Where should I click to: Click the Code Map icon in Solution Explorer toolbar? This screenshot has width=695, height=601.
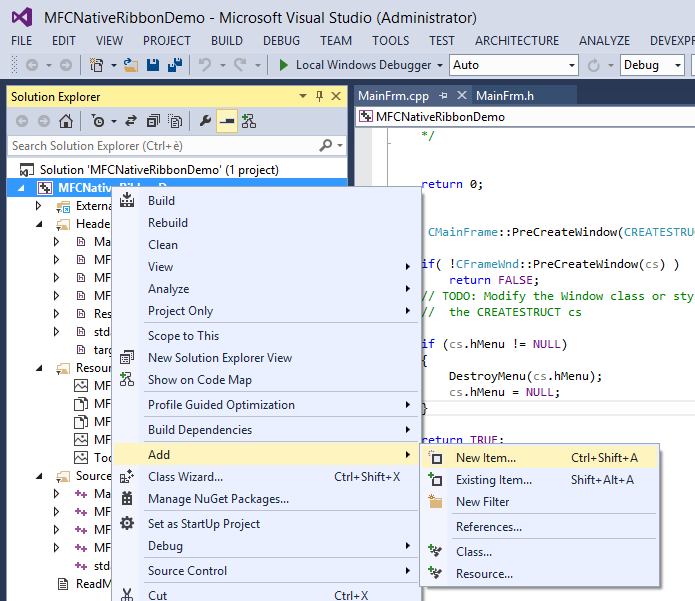[249, 121]
